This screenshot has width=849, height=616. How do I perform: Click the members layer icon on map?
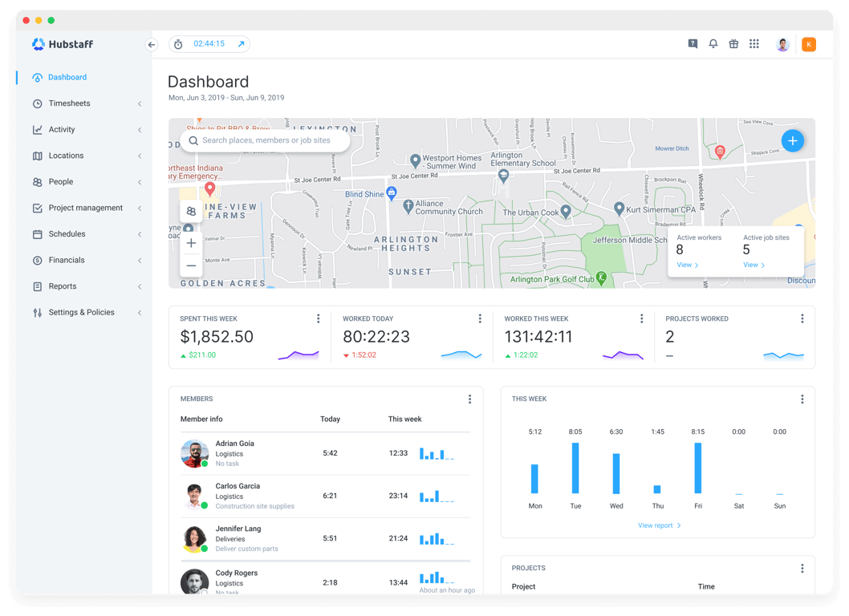pos(191,211)
